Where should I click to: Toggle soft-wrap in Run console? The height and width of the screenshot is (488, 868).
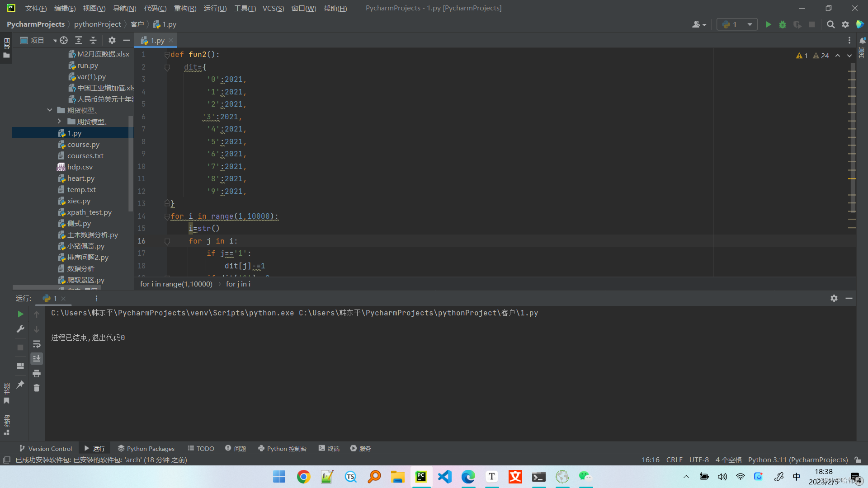point(37,344)
